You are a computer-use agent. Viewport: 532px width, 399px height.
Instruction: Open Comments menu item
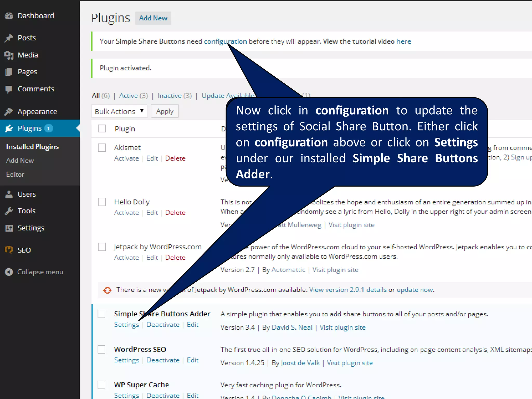pyautogui.click(x=36, y=89)
